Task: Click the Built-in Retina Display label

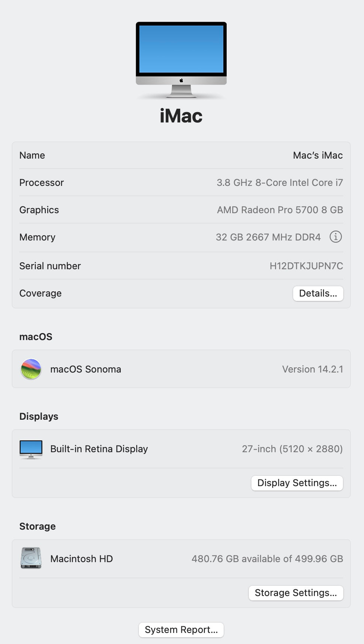Action: 99,449
